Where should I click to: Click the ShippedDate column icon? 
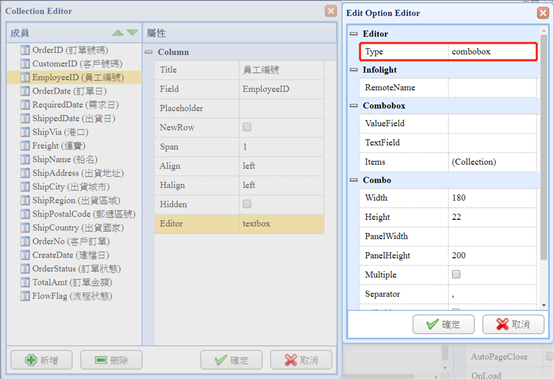click(x=25, y=118)
